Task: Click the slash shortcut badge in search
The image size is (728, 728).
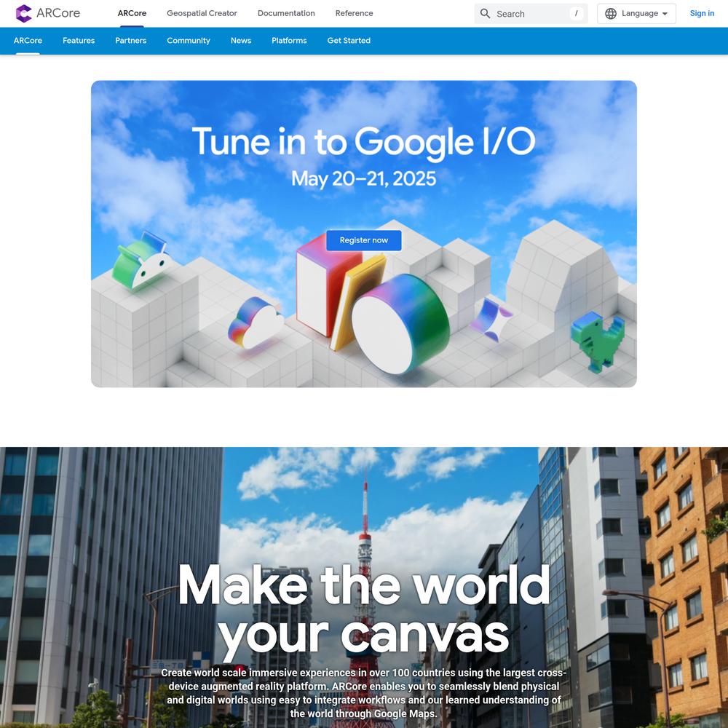Action: [576, 13]
